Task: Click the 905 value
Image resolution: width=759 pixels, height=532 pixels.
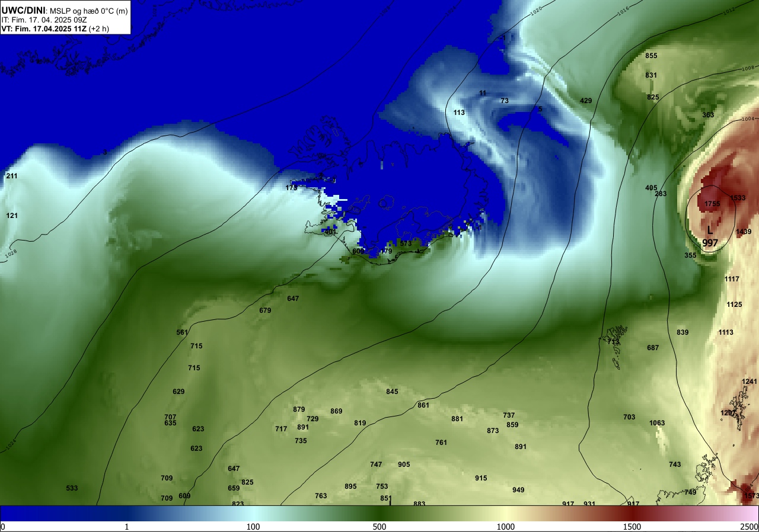Action: [x=404, y=464]
